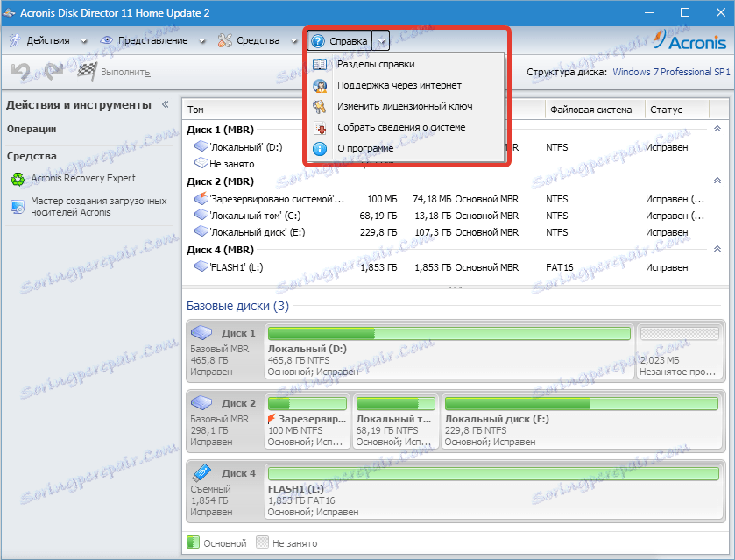The width and height of the screenshot is (735, 560).
Task: Click the Действия menu label
Action: tap(48, 41)
